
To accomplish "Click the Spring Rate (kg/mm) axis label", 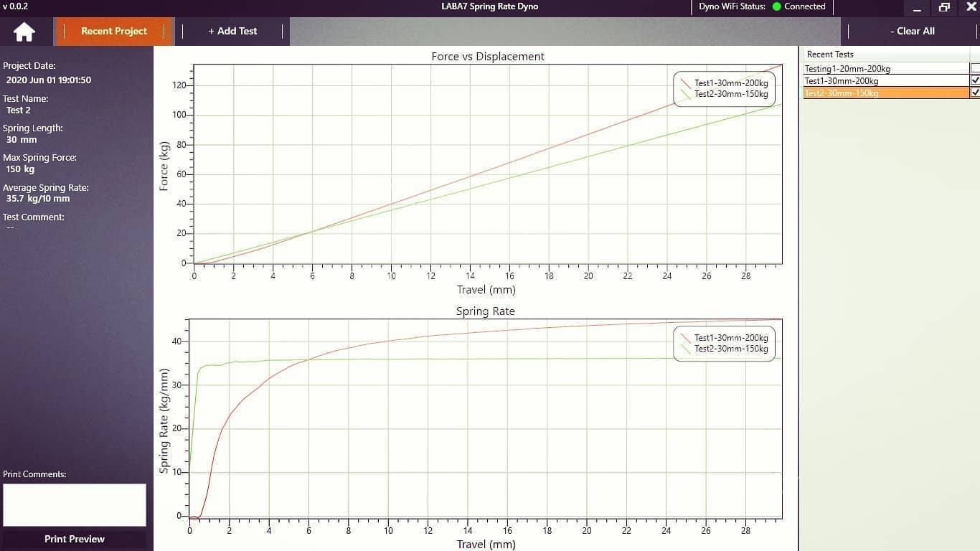I will coord(164,420).
